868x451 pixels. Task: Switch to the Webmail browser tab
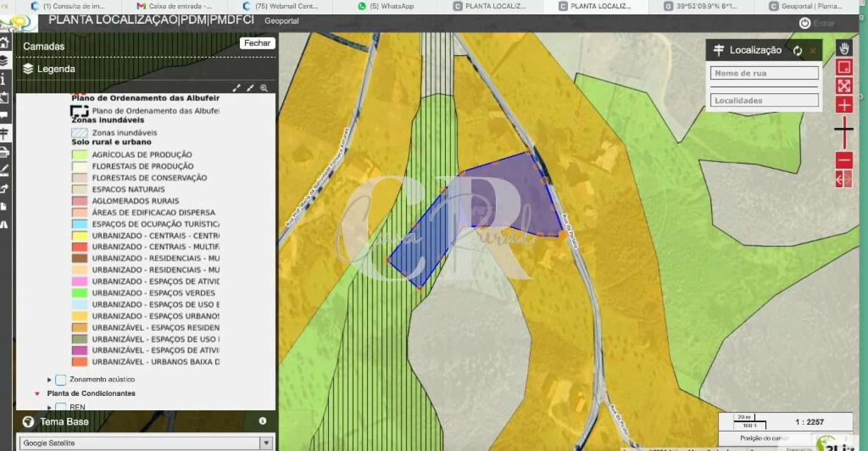pyautogui.click(x=281, y=6)
